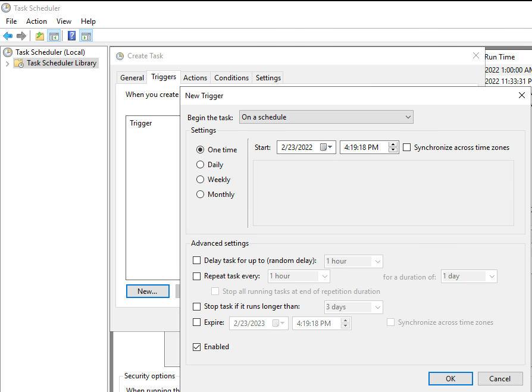Click the Forward arrow toolbar icon
Viewport: 532px width, 392px height.
(21, 36)
